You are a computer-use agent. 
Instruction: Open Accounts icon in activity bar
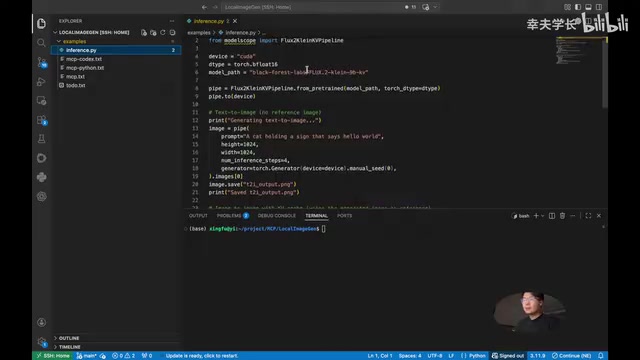tap(41, 322)
